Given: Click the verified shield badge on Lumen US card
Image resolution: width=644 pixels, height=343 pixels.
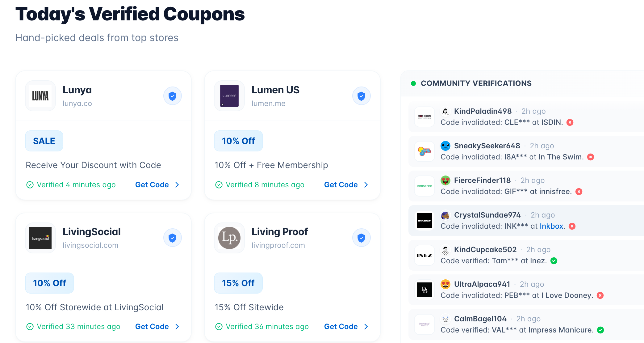Looking at the screenshot, I should 362,96.
